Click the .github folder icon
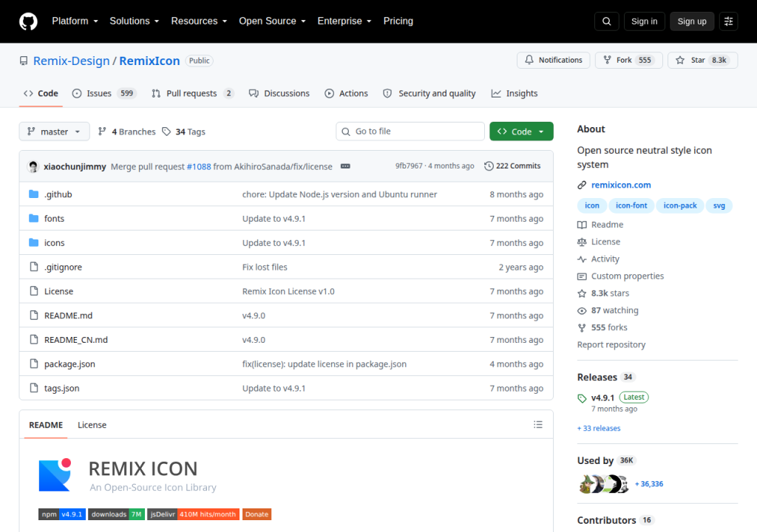Image resolution: width=757 pixels, height=532 pixels. 33,194
